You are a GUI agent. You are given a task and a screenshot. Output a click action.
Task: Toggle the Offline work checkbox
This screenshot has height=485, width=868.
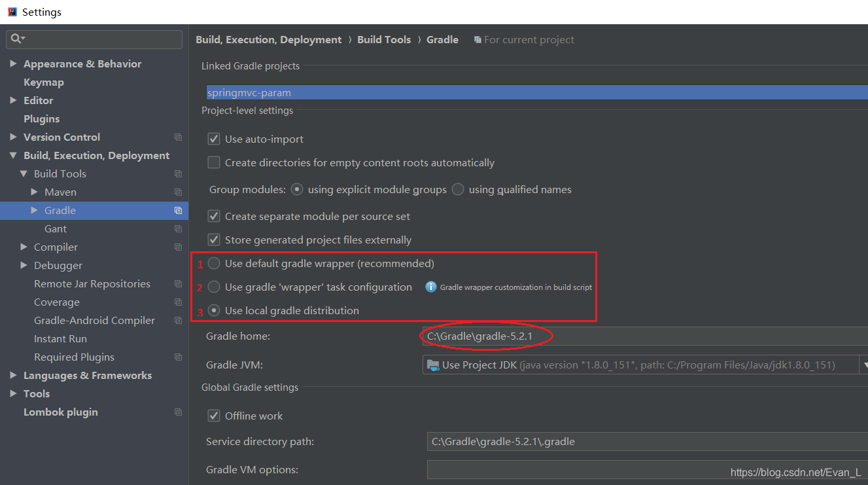pos(213,416)
